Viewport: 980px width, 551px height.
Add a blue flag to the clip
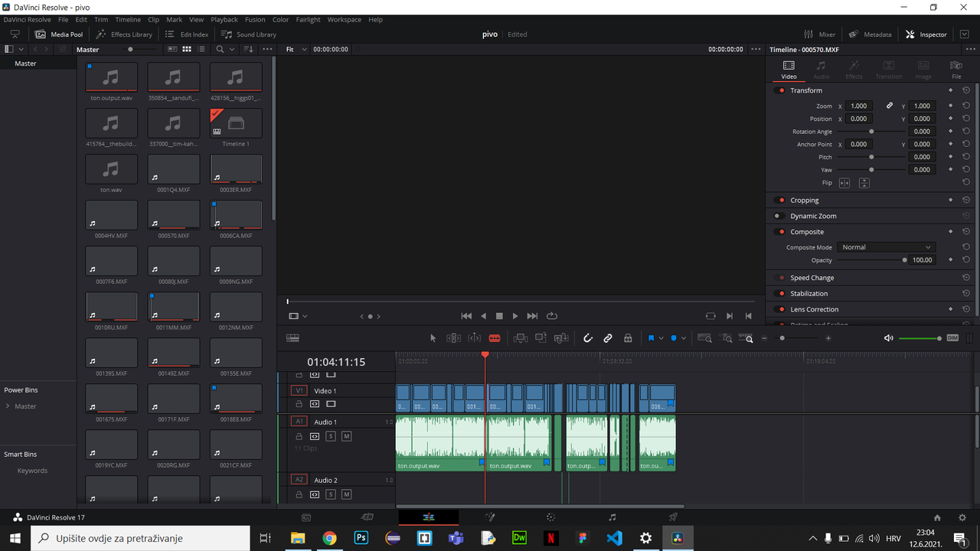(651, 338)
